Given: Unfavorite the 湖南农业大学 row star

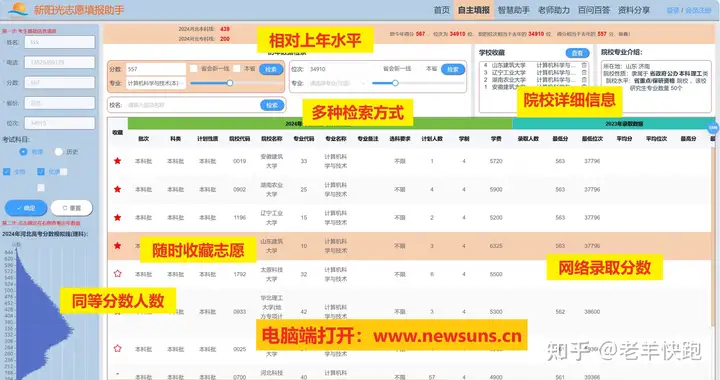Looking at the screenshot, I should 118,189.
